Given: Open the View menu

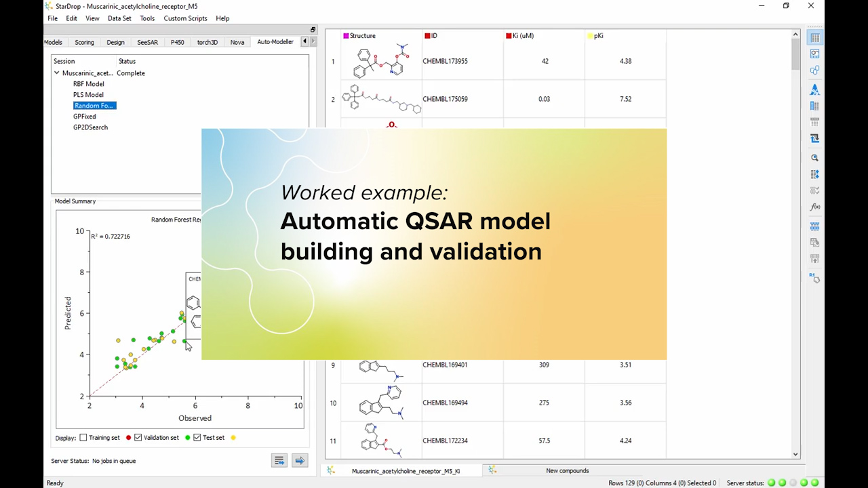Looking at the screenshot, I should coord(92,18).
